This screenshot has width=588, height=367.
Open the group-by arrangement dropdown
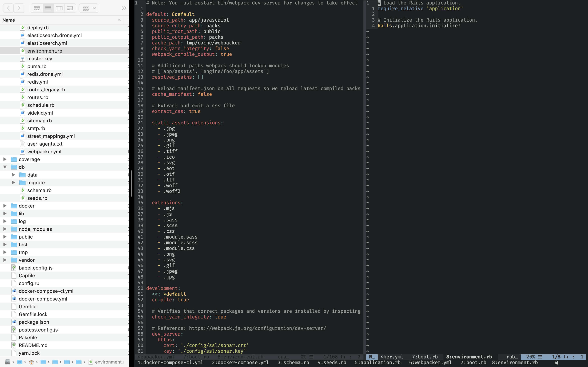(88, 8)
